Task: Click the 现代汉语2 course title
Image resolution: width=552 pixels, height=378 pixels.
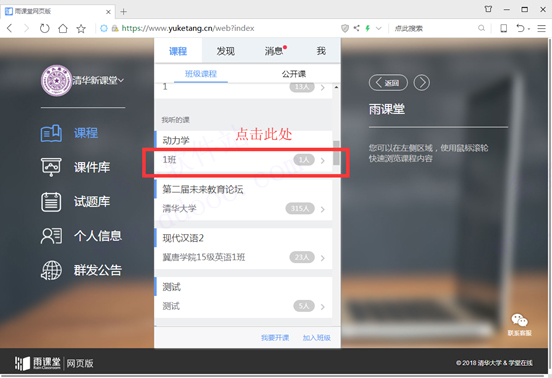Action: 183,238
